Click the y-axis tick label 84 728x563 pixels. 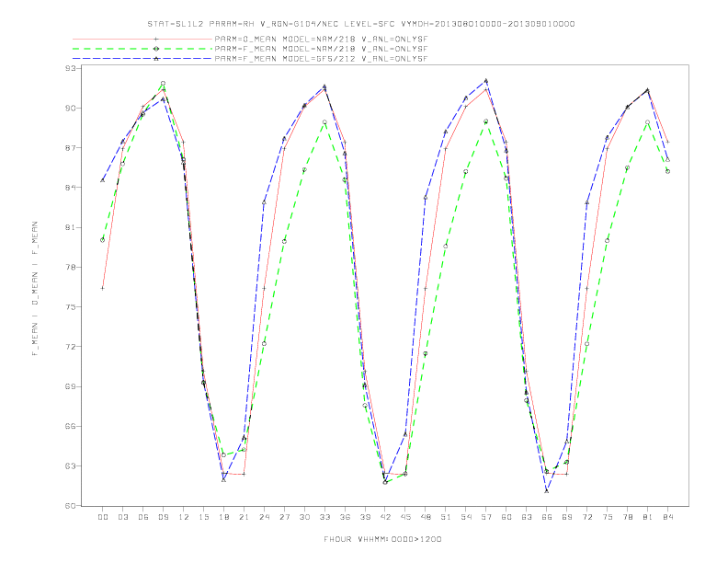72,188
